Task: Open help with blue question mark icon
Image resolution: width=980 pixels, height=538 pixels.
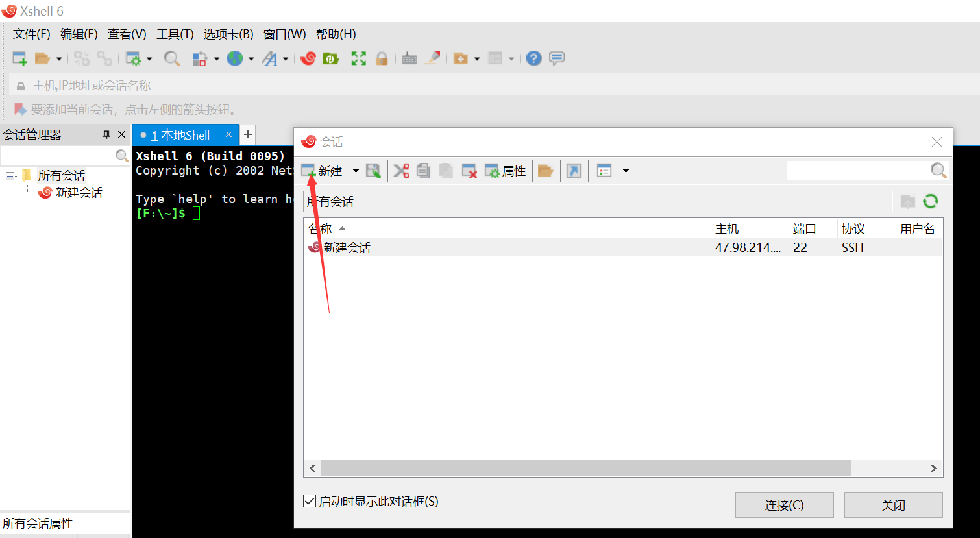Action: pyautogui.click(x=533, y=58)
